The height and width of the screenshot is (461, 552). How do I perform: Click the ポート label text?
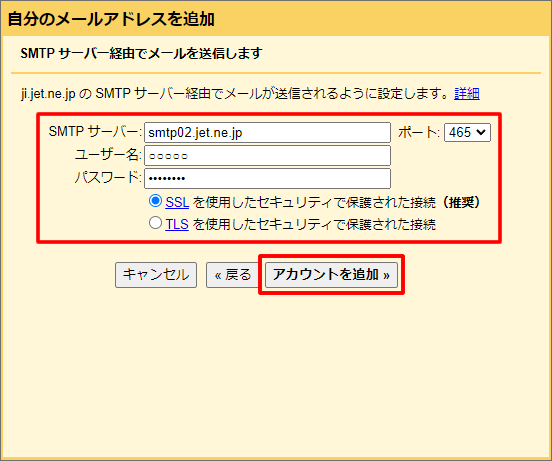(x=419, y=133)
